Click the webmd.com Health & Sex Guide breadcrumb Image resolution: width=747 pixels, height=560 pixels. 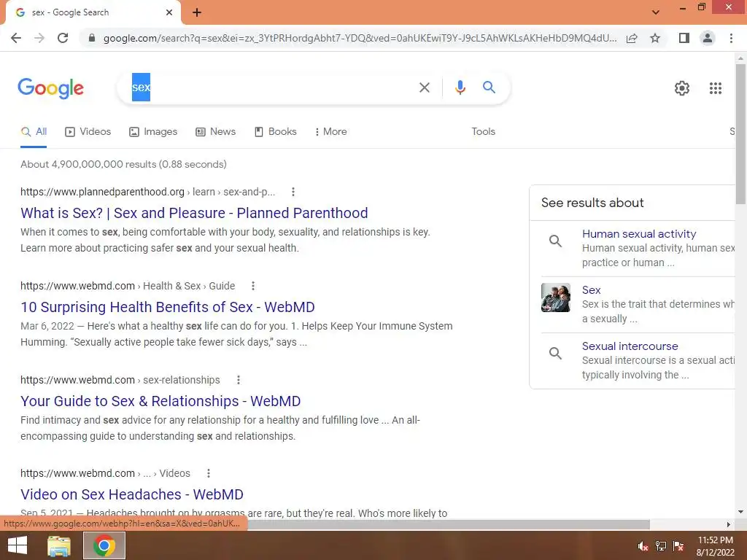(x=128, y=286)
